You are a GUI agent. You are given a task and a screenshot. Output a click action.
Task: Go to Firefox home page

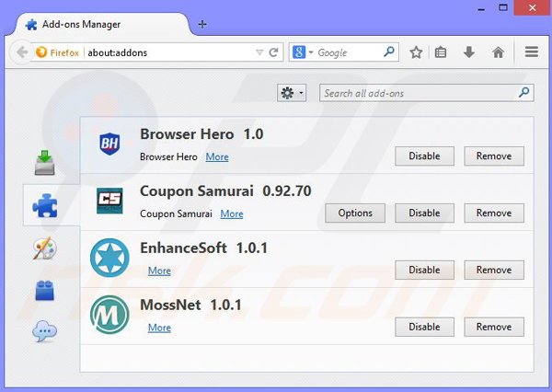(x=498, y=52)
